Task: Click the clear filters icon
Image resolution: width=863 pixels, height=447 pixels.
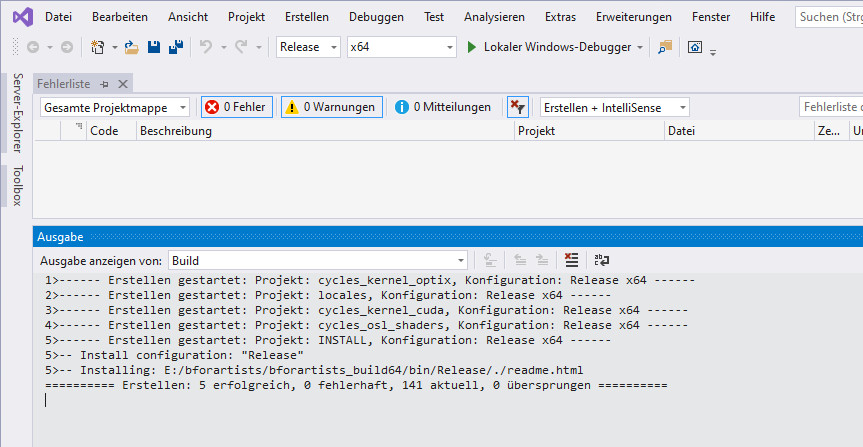Action: (x=517, y=107)
